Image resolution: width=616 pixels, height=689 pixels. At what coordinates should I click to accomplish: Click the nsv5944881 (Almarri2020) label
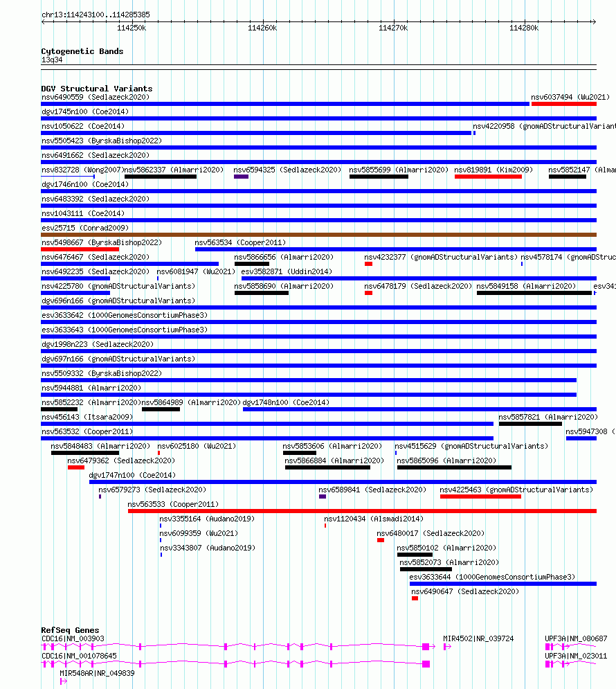pyautogui.click(x=91, y=388)
